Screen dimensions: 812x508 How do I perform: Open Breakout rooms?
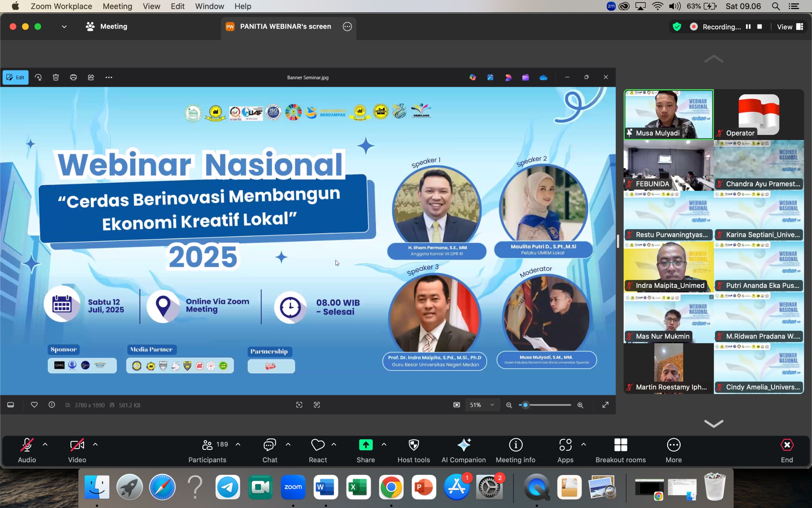click(x=621, y=450)
